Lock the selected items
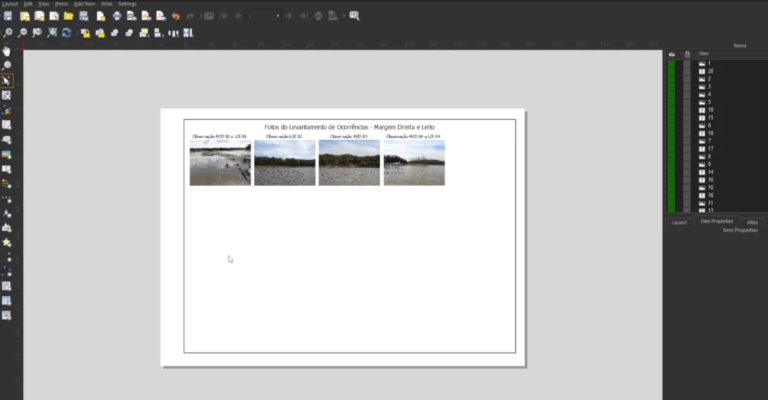768x400 pixels. [85, 33]
